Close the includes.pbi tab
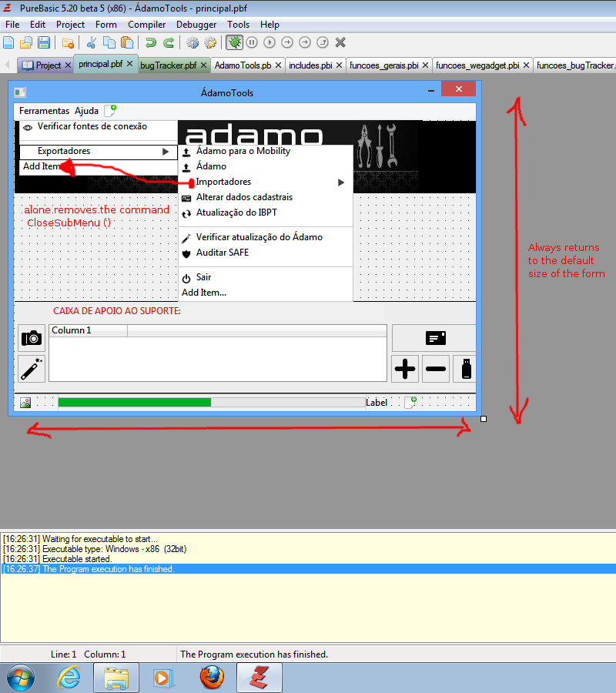Image resolution: width=616 pixels, height=693 pixels. click(x=339, y=65)
